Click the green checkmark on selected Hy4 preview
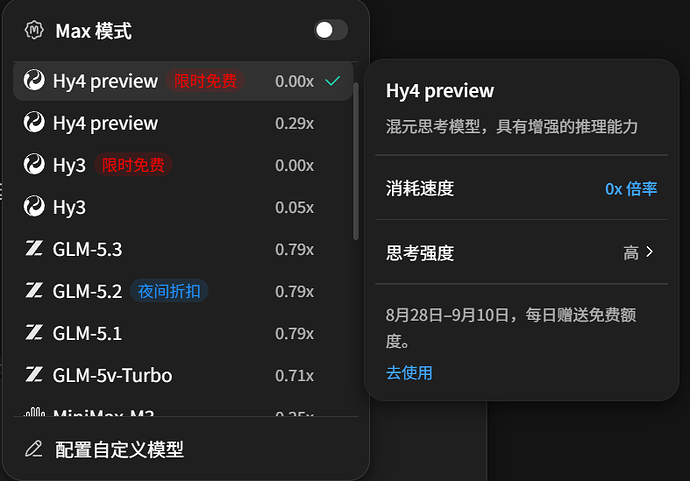This screenshot has height=481, width=690. click(x=333, y=81)
